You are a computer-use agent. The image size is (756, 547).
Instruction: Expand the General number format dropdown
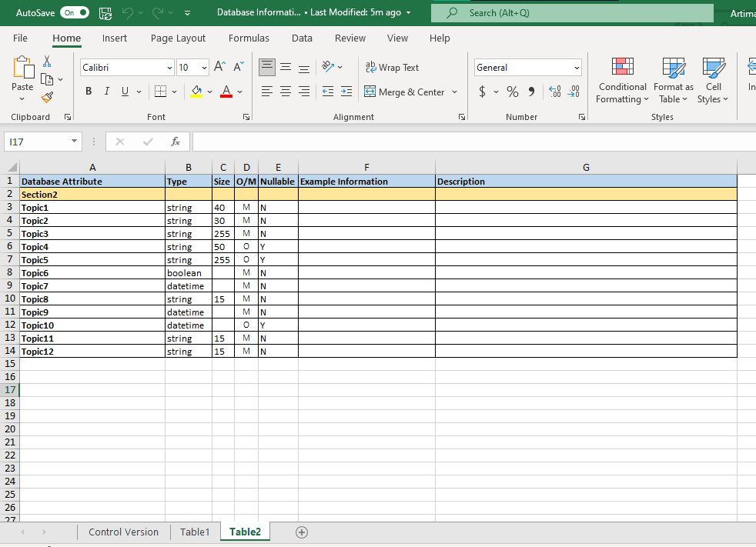pyautogui.click(x=577, y=68)
